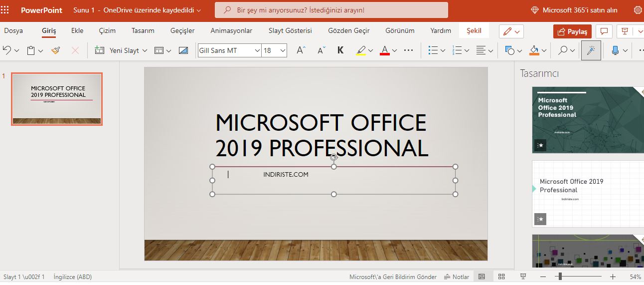The height and width of the screenshot is (285, 644).
Task: Open the Gill Sans MT font dropdown
Action: 257,50
